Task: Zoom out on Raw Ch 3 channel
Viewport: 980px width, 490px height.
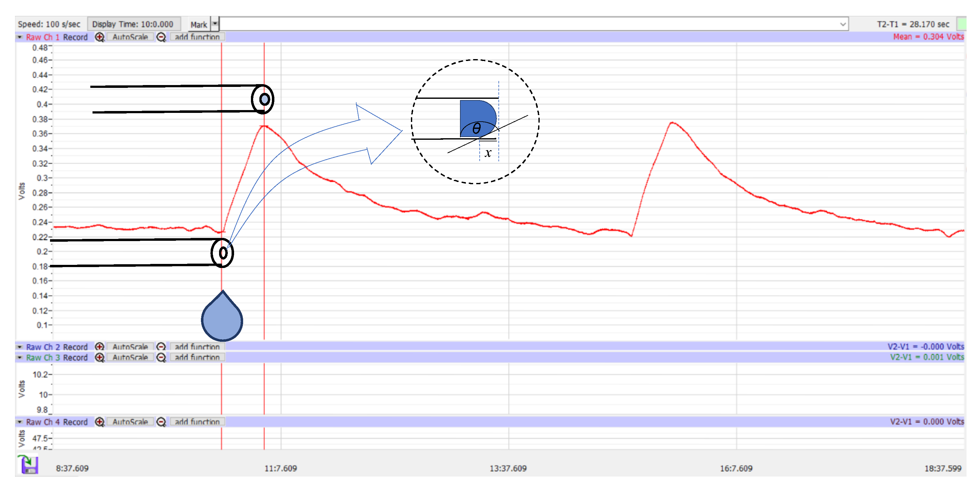Action: (x=161, y=357)
